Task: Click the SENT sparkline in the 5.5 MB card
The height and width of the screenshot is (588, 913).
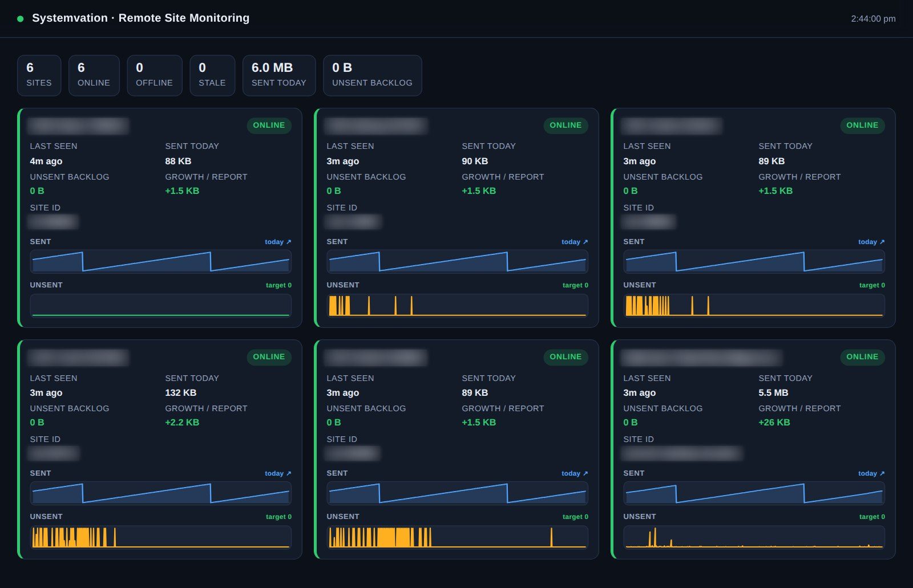Action: pos(754,493)
